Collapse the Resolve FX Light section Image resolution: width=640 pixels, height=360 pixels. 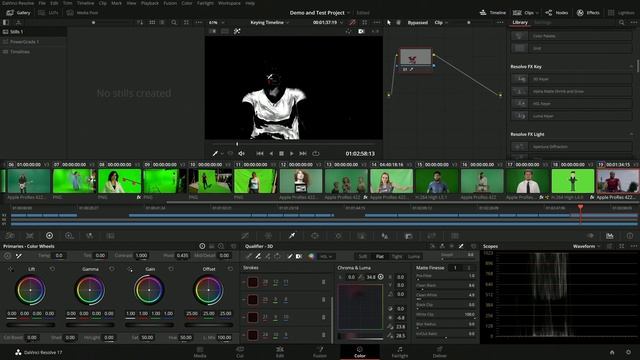click(631, 134)
